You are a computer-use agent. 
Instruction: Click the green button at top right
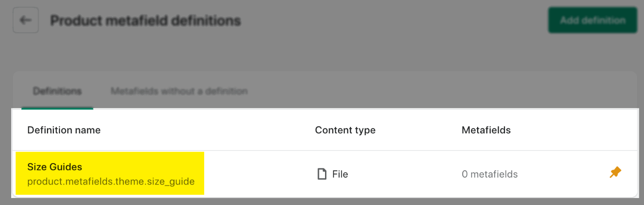592,20
